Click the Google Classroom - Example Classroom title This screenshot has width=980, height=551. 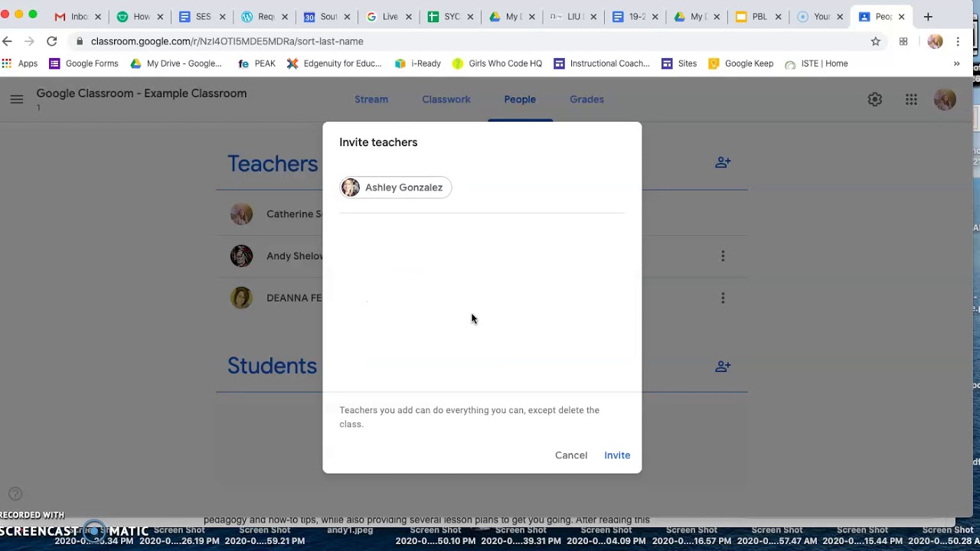tap(142, 93)
